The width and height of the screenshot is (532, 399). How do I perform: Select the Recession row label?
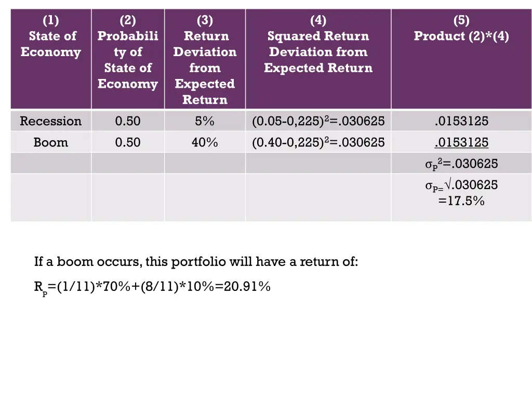(x=51, y=121)
